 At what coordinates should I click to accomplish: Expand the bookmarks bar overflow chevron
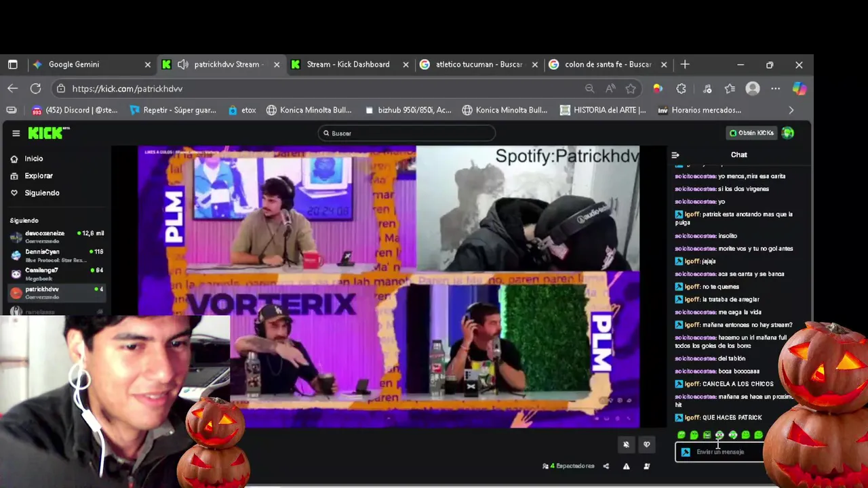[x=791, y=110]
